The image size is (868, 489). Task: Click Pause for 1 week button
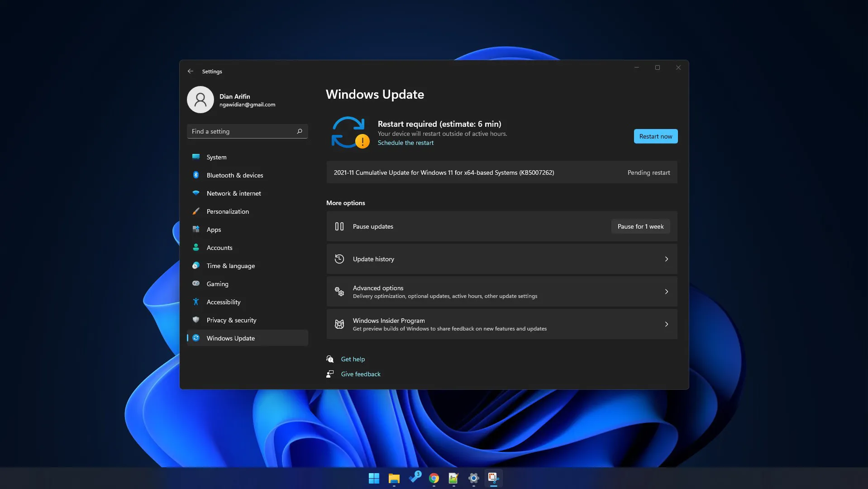point(640,226)
